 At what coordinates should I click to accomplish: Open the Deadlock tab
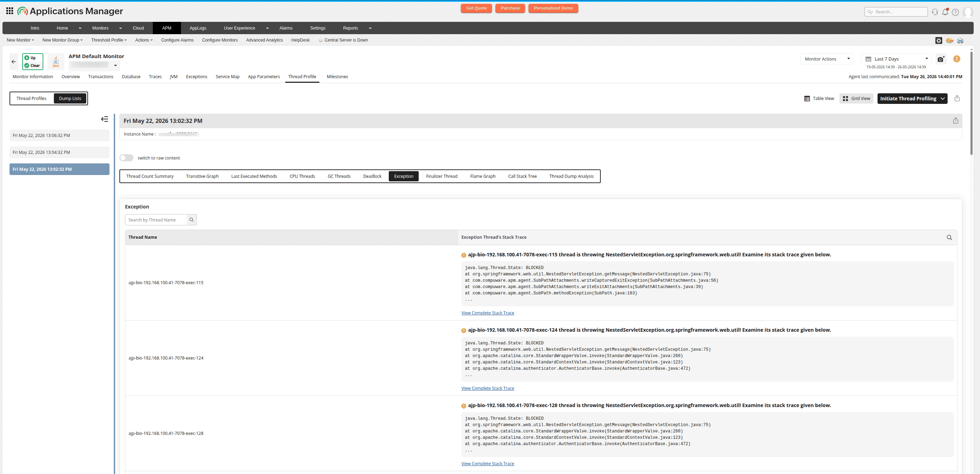(372, 176)
